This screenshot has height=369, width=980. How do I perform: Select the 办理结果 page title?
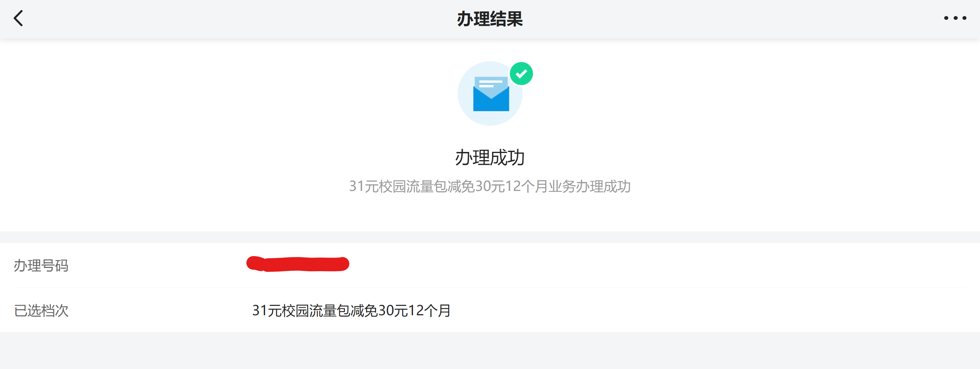coord(490,19)
